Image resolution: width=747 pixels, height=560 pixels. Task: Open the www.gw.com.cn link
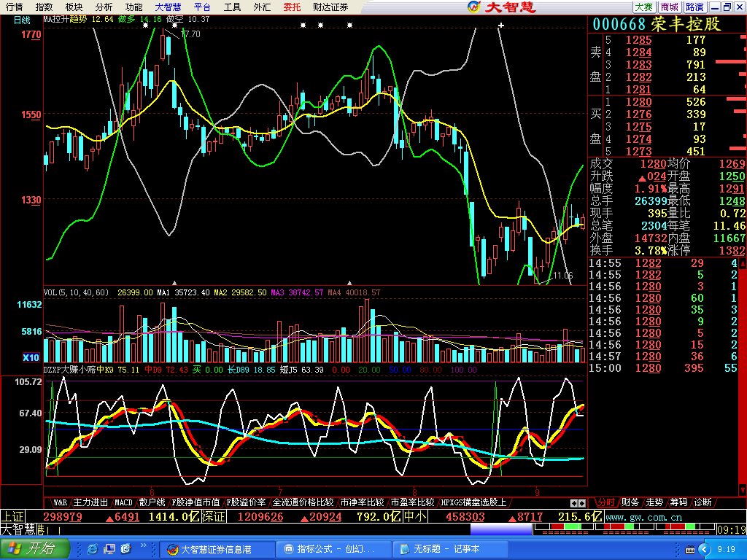(643, 518)
